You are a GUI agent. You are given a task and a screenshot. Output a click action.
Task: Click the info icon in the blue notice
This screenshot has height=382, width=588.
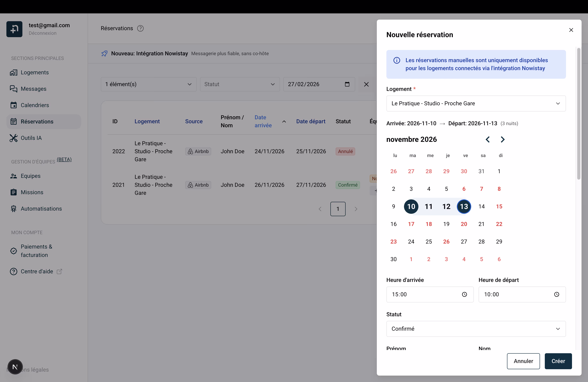[397, 60]
